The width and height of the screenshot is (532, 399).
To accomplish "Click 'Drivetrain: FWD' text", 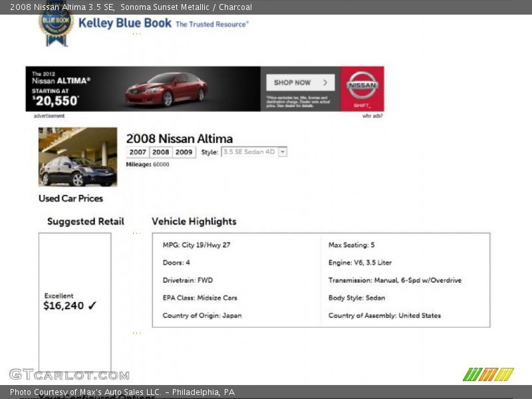I will (188, 280).
